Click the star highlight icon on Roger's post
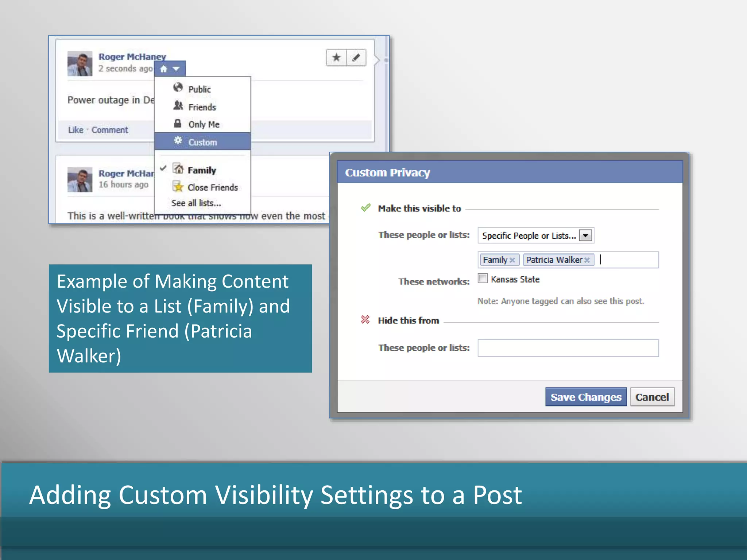The height and width of the screenshot is (560, 747). tap(336, 58)
